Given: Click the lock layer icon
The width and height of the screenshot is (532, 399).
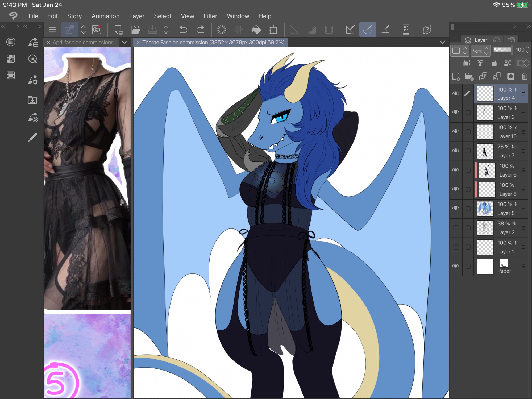Looking at the screenshot, I should (494, 63).
